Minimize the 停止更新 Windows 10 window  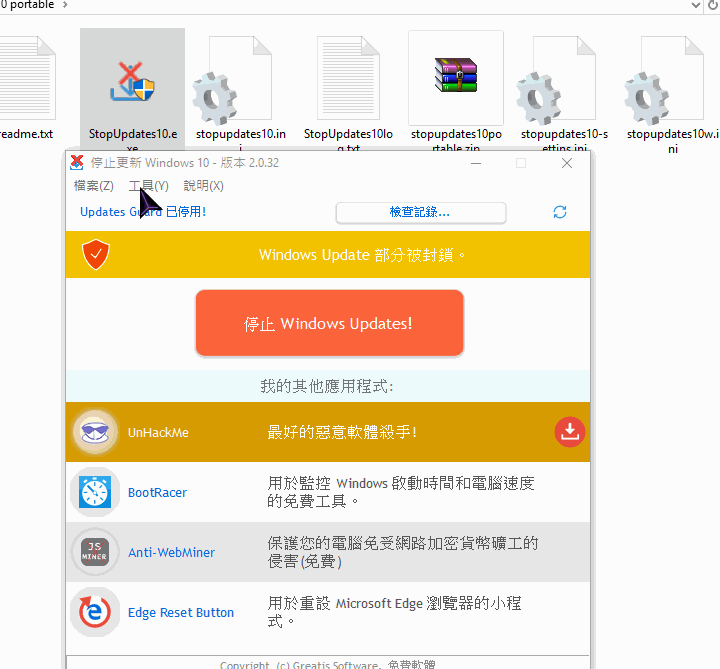pos(476,163)
